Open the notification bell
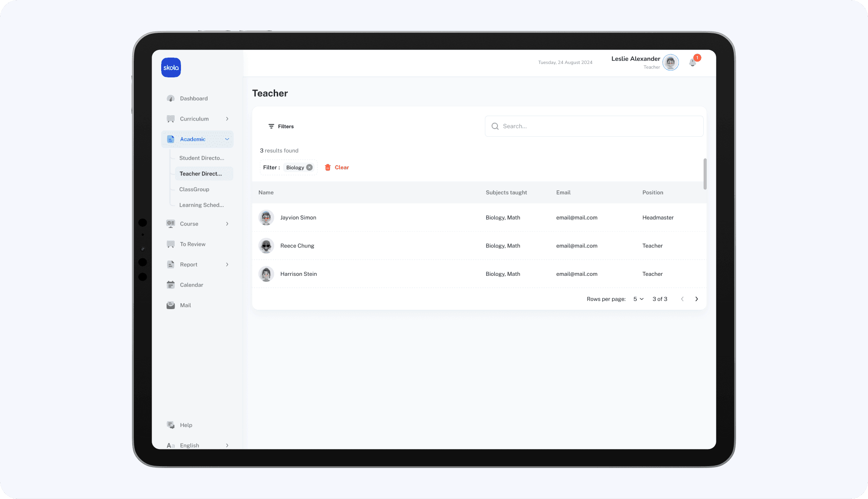The width and height of the screenshot is (868, 499). [x=692, y=63]
